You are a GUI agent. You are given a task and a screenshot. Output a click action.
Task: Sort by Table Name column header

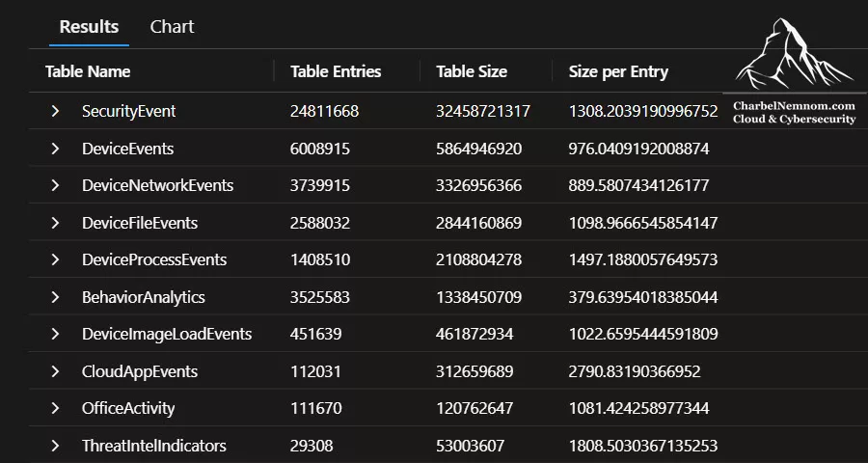click(88, 71)
